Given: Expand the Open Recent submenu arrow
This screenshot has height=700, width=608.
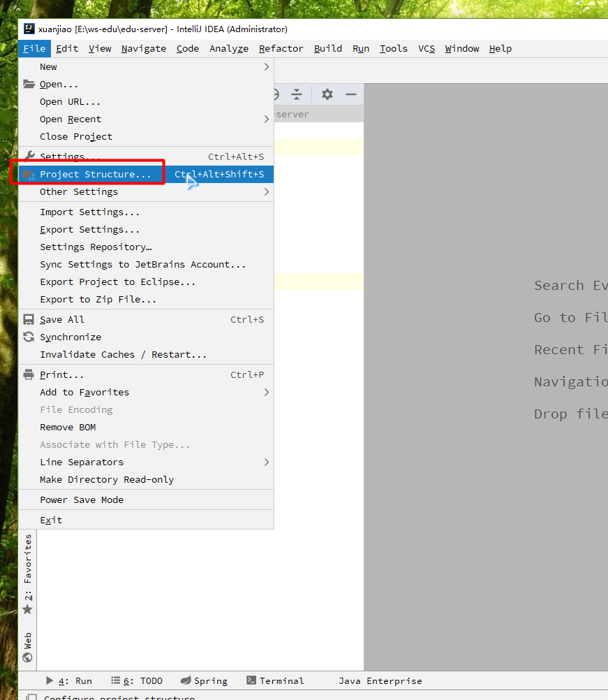Looking at the screenshot, I should [267, 119].
